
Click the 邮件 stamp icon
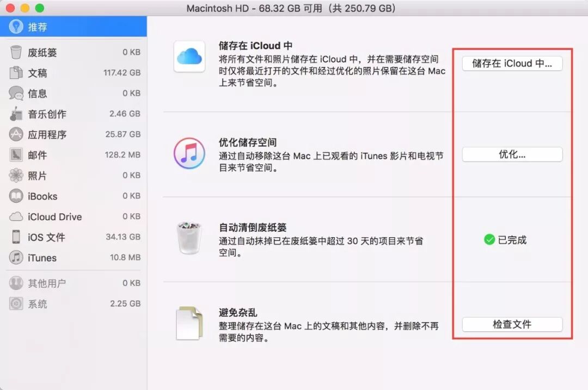16,154
